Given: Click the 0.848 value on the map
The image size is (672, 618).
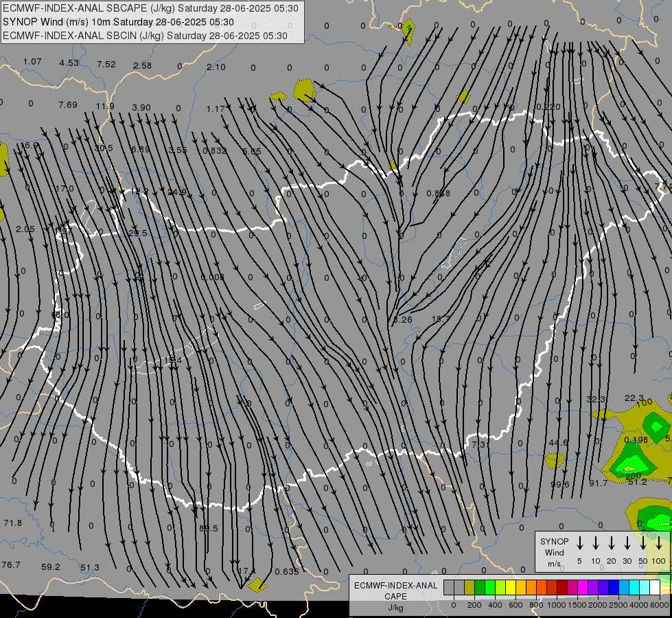Looking at the screenshot, I should 439,194.
